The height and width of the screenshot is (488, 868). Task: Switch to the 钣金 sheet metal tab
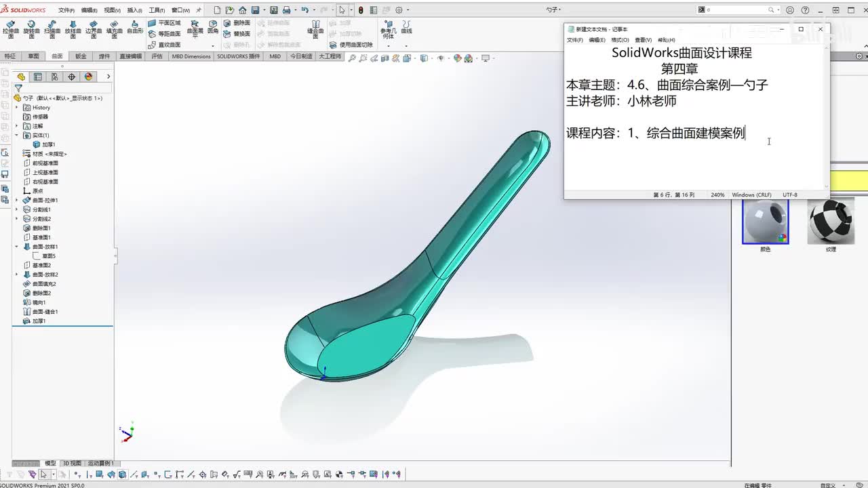coord(81,56)
